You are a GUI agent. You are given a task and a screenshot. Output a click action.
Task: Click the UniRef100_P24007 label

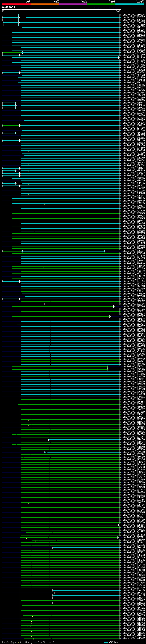point(134,82)
